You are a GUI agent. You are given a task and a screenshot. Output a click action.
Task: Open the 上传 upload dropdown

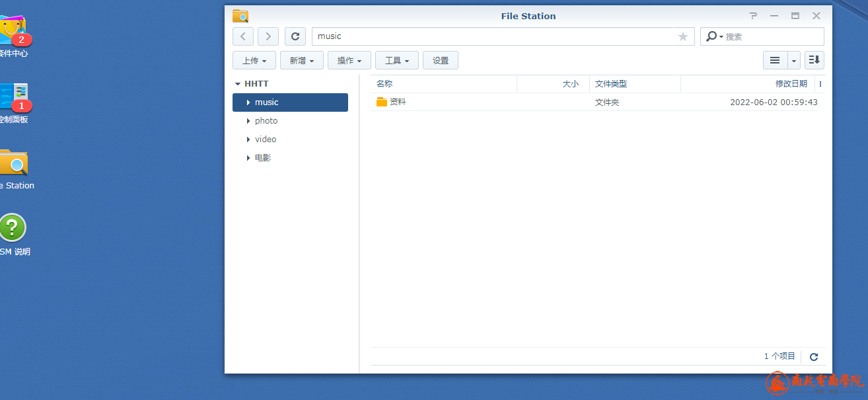pos(254,60)
